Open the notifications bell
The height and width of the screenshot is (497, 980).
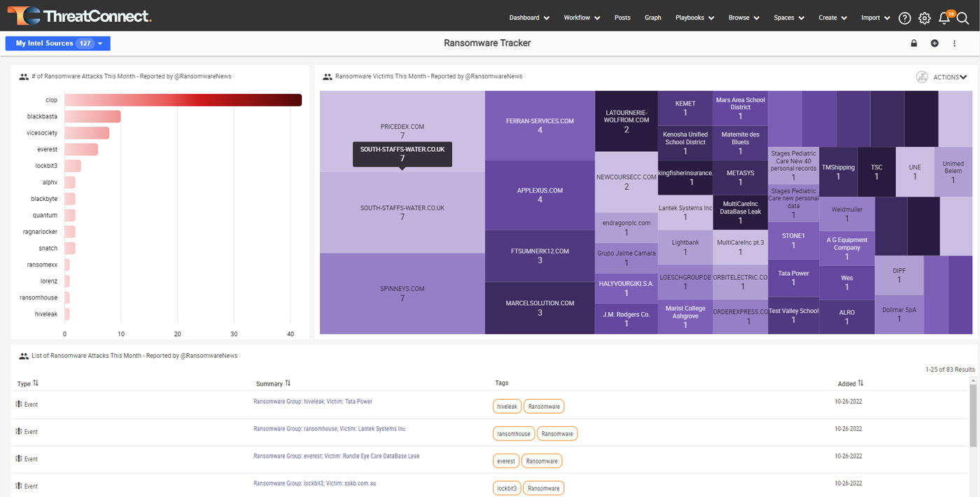944,18
